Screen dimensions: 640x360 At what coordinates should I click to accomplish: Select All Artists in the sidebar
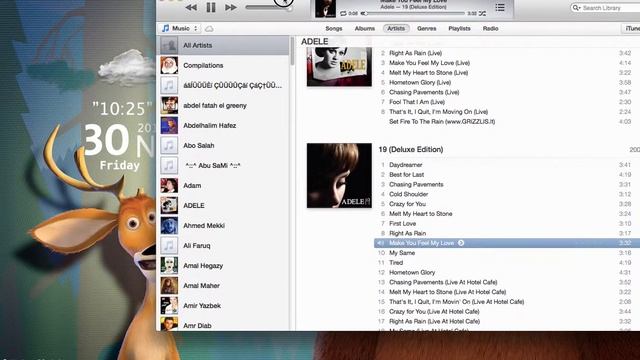coord(224,45)
